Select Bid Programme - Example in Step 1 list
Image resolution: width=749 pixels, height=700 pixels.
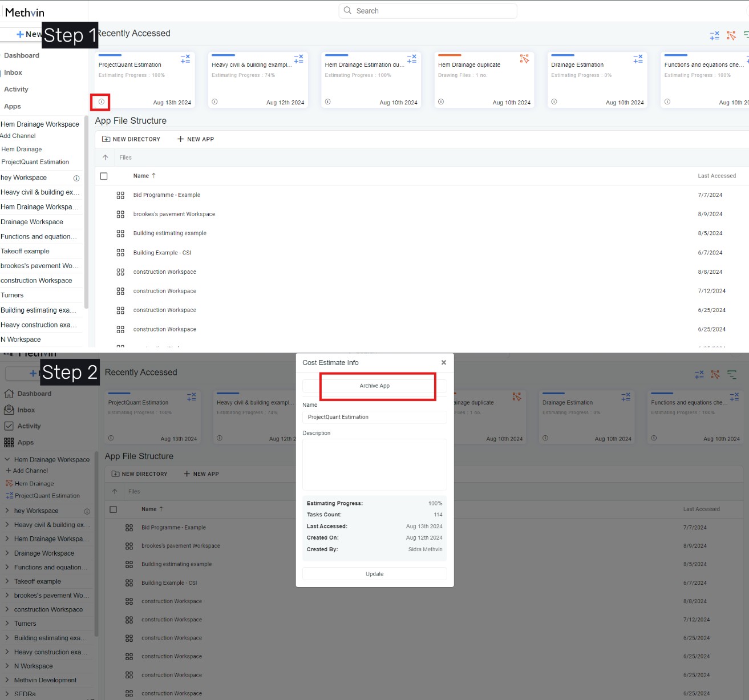point(167,195)
